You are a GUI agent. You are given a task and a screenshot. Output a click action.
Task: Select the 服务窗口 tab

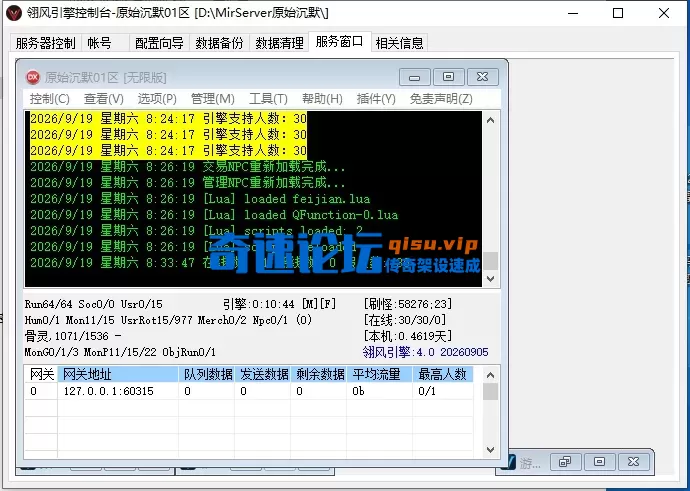click(339, 41)
